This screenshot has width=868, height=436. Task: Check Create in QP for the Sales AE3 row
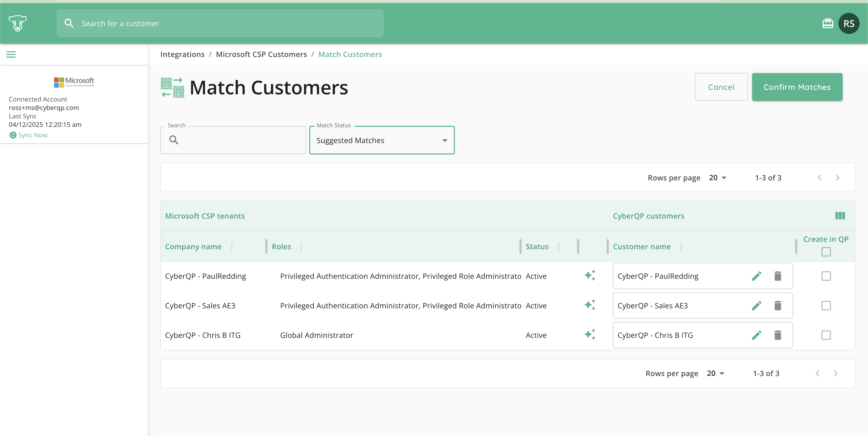(x=826, y=306)
